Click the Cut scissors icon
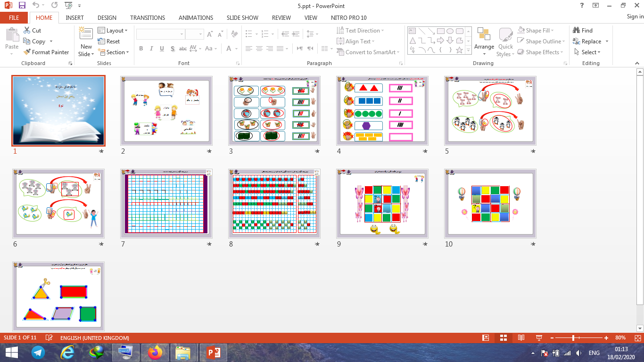644x362 pixels. click(27, 30)
